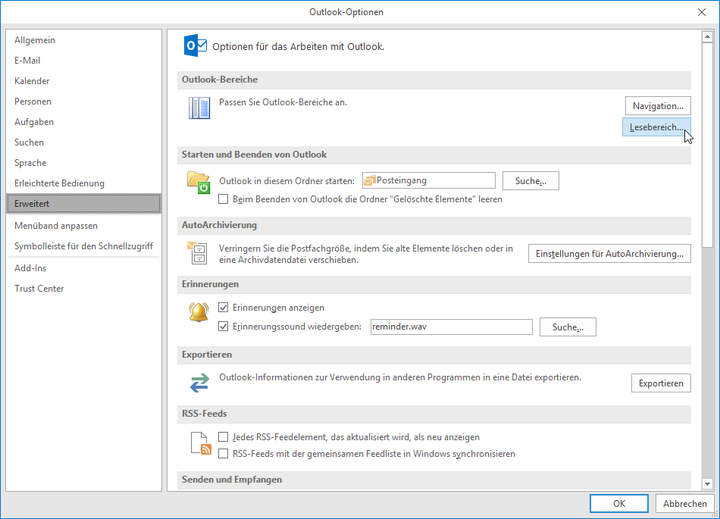Click the Outlook-Bereiche panes icon
Image resolution: width=720 pixels, height=519 pixels.
(x=199, y=108)
